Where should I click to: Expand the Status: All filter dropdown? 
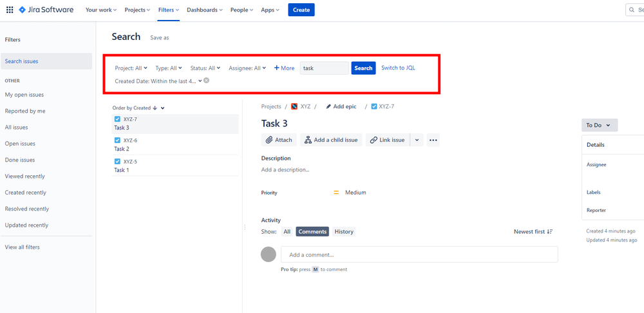click(205, 68)
